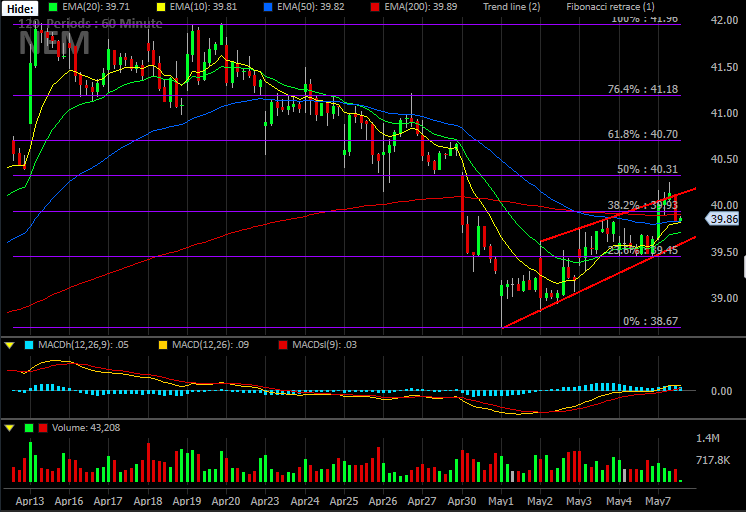Select EMA(20): 39.71 legend label
746x512 pixels.
click(x=96, y=7)
